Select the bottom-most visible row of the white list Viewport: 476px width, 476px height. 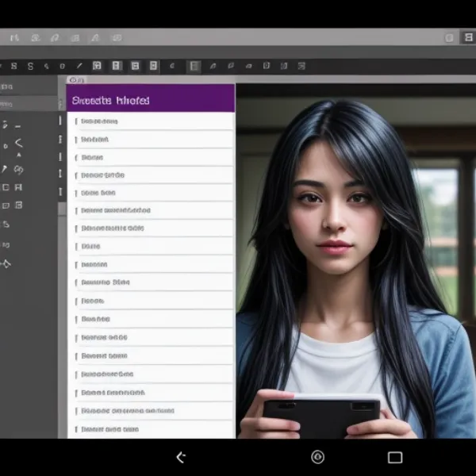[151, 429]
